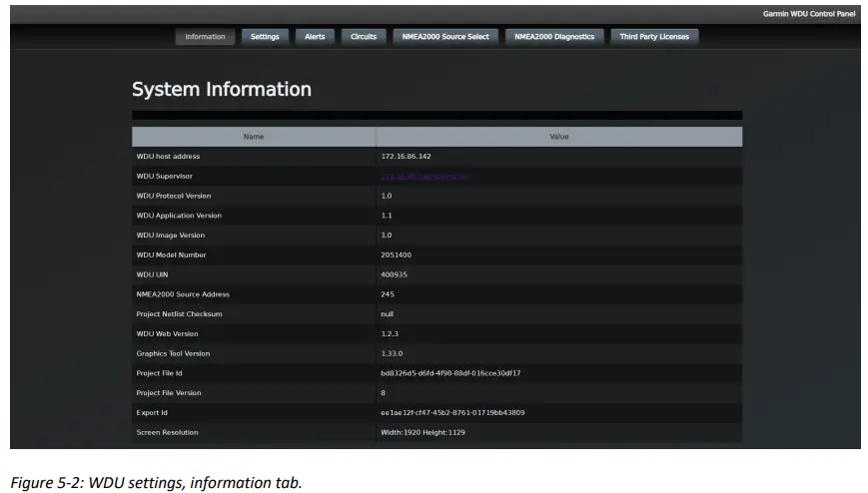Click the Graphics Tool Version label
Screen dimensions: 868x493
tap(173, 353)
